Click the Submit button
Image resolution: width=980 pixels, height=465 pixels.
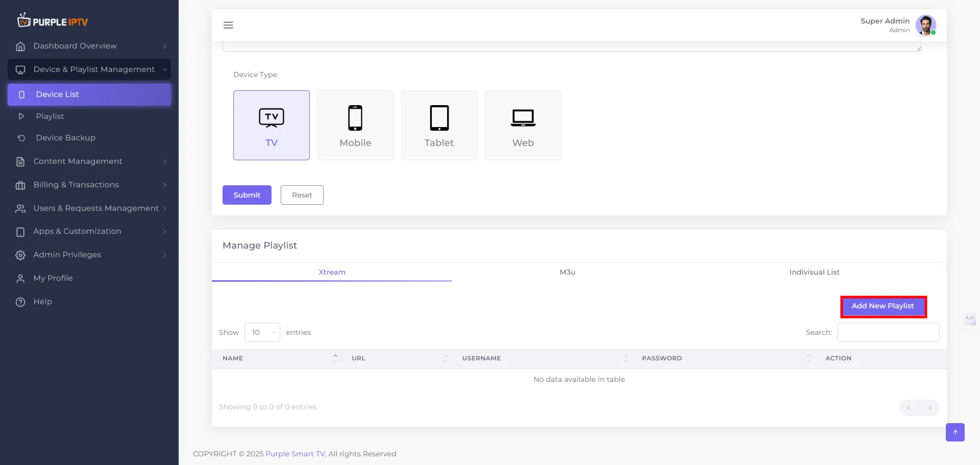point(247,195)
